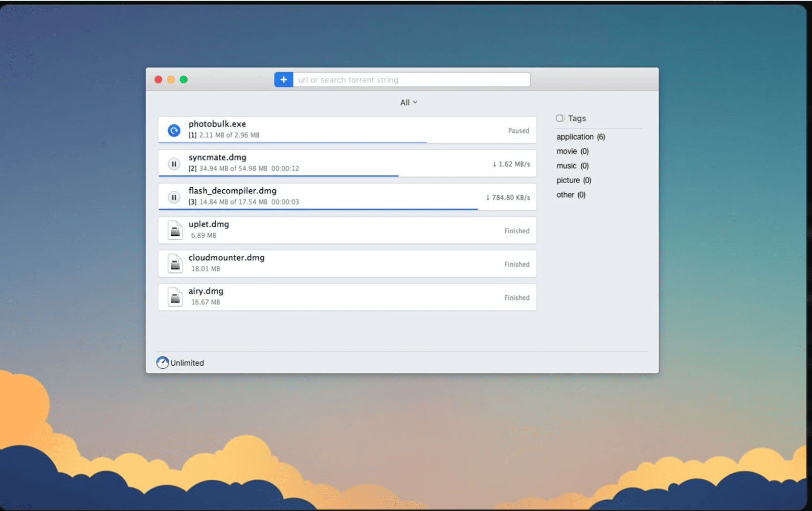Click the 16.67 MB size text
Screen dimensions: 812x511
pyautogui.click(x=206, y=302)
